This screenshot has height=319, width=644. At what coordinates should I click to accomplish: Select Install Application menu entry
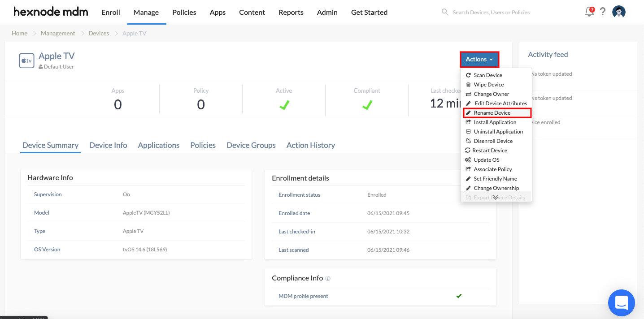[x=495, y=122]
